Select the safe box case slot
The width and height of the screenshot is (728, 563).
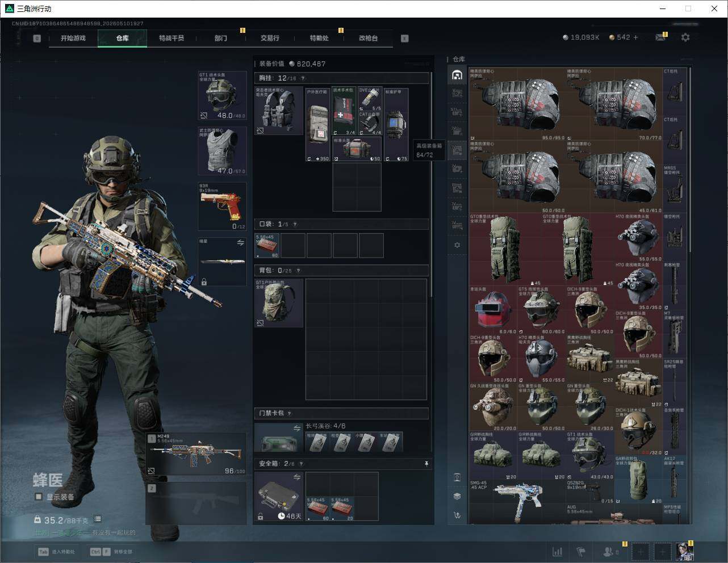click(x=279, y=497)
